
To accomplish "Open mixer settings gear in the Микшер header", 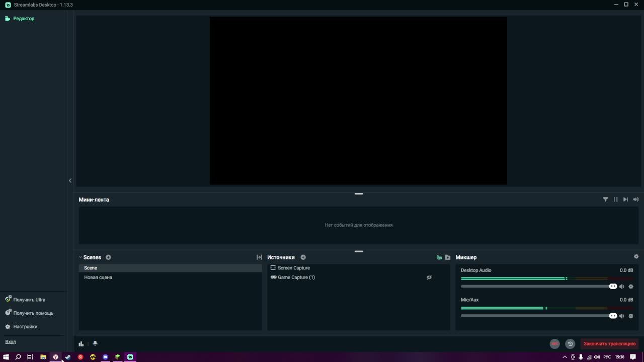I will click(636, 257).
